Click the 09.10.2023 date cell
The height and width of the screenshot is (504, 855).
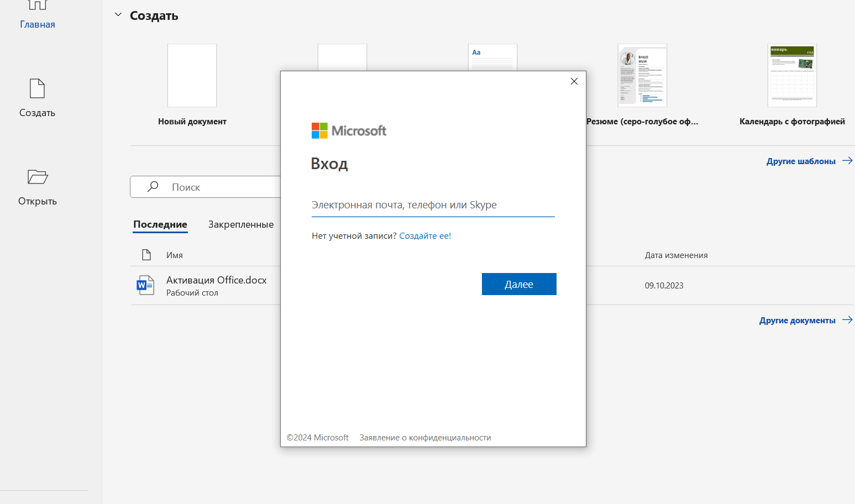(x=664, y=286)
